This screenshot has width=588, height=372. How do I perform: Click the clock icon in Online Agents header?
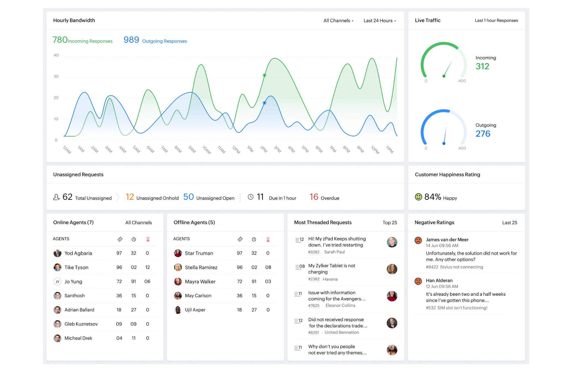pos(134,239)
